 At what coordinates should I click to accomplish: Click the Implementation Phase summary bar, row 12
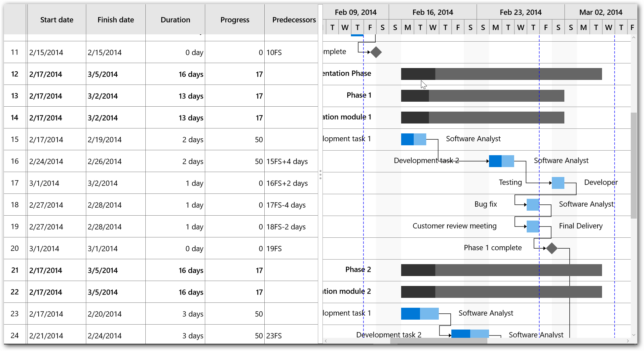click(x=501, y=74)
